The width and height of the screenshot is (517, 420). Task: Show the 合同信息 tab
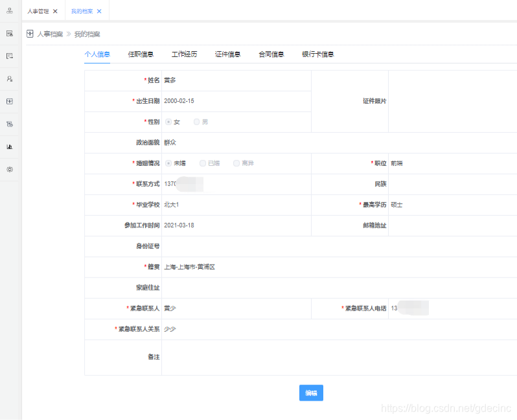[271, 54]
